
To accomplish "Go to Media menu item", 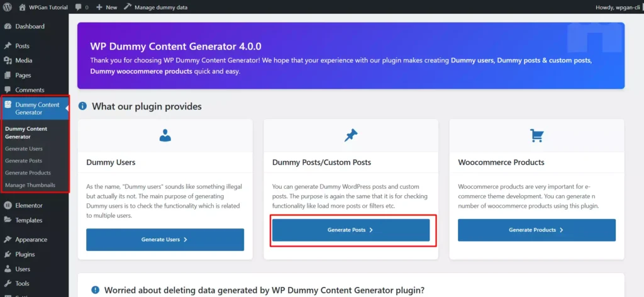I will (x=24, y=60).
